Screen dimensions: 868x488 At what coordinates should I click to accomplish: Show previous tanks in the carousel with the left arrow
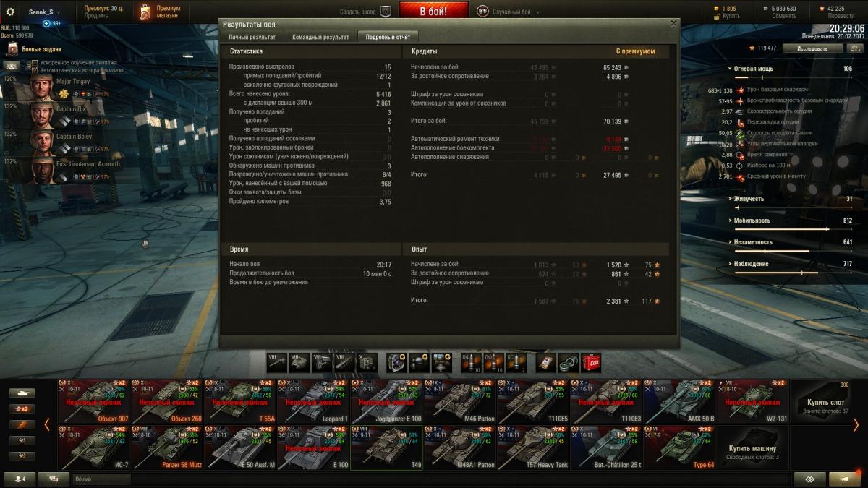pos(48,424)
